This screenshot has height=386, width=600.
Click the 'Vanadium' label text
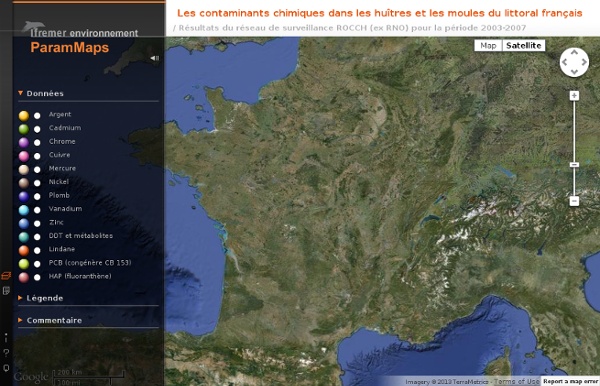point(65,208)
